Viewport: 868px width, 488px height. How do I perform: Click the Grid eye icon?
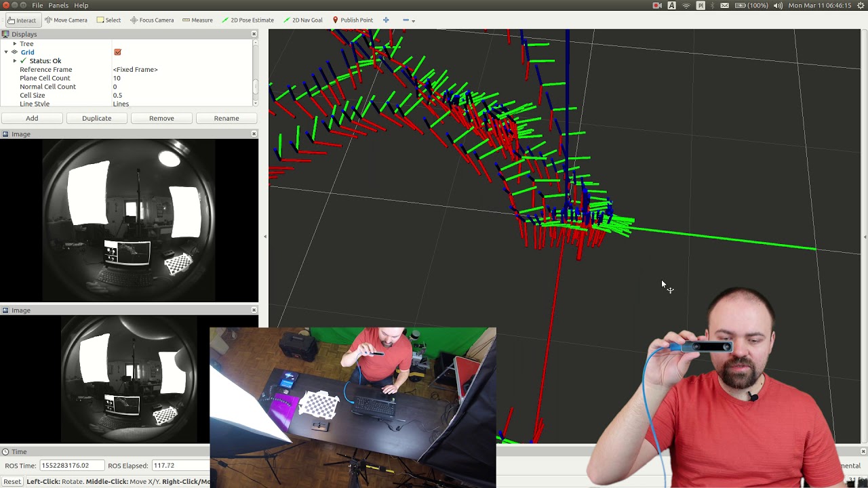click(x=14, y=52)
